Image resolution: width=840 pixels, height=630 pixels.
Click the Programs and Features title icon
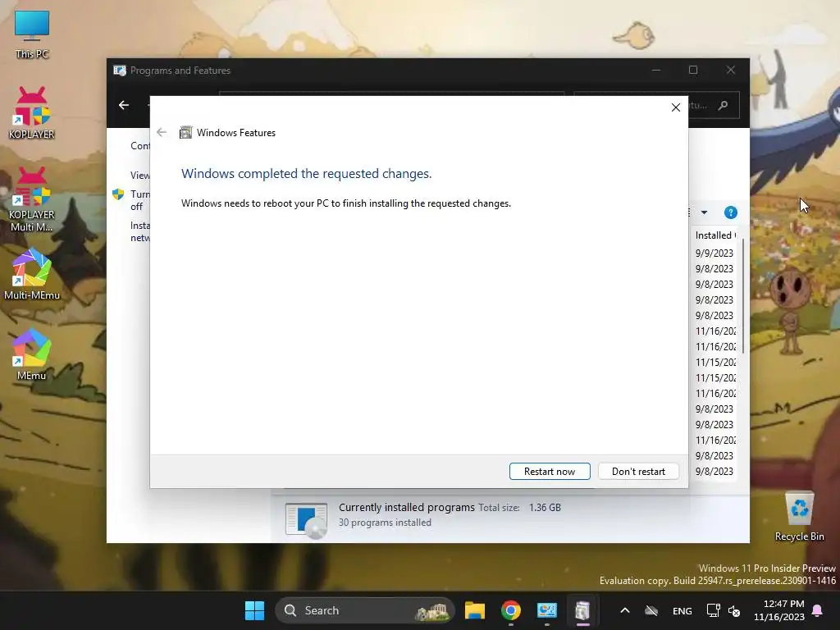click(x=120, y=71)
